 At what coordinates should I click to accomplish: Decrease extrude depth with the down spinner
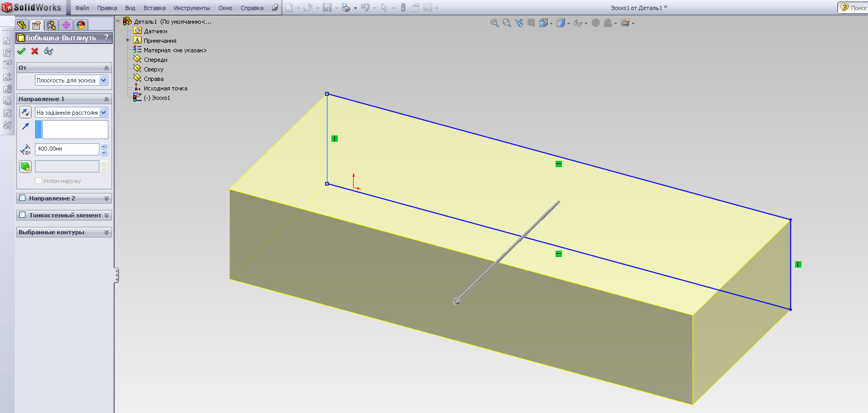(104, 152)
